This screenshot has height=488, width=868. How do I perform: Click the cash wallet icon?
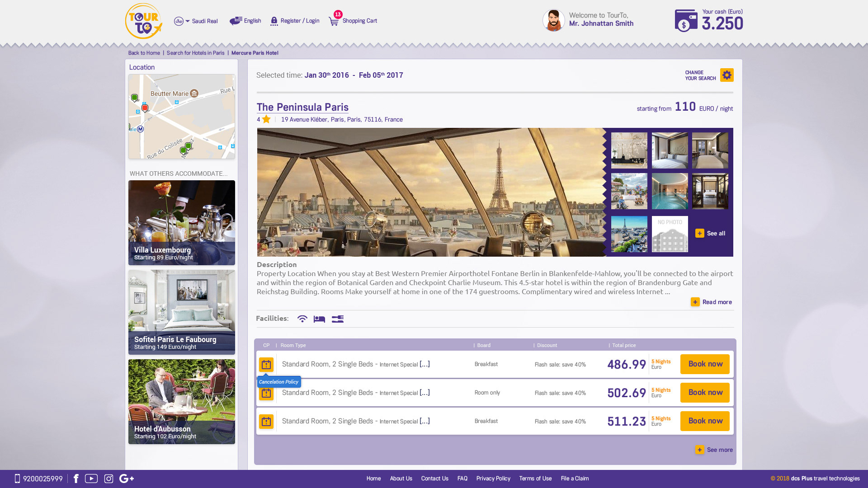point(686,21)
